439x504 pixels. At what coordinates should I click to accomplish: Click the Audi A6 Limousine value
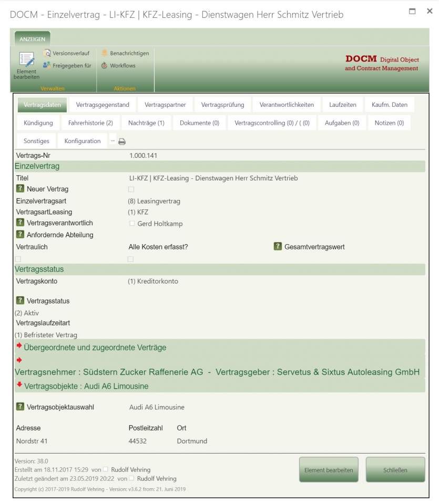pos(157,407)
